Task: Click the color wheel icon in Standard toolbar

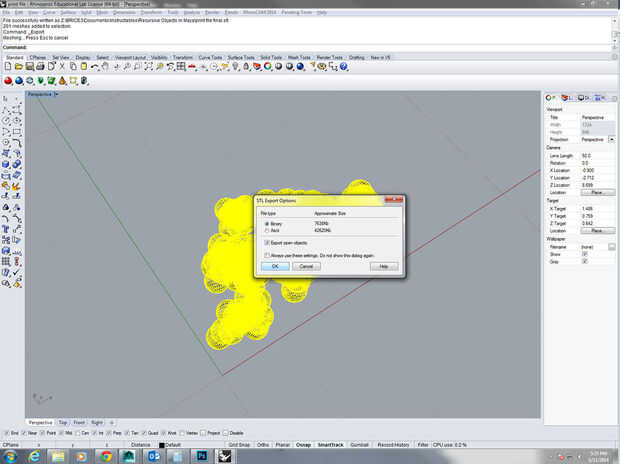Action: coord(268,66)
